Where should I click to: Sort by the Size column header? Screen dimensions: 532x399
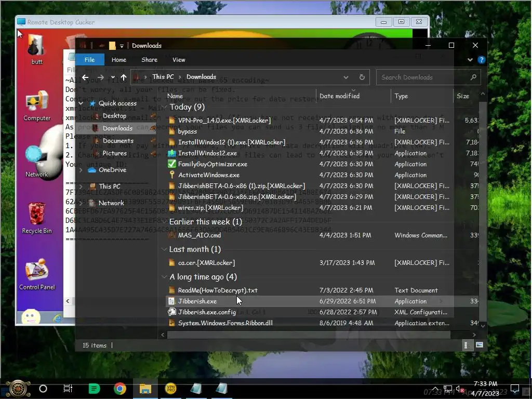(463, 96)
